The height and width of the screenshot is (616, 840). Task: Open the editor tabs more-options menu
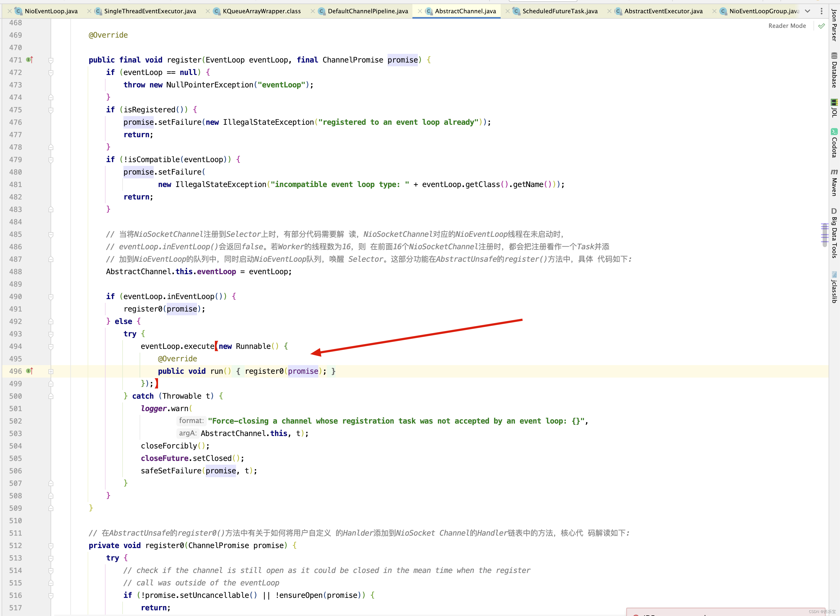click(821, 11)
